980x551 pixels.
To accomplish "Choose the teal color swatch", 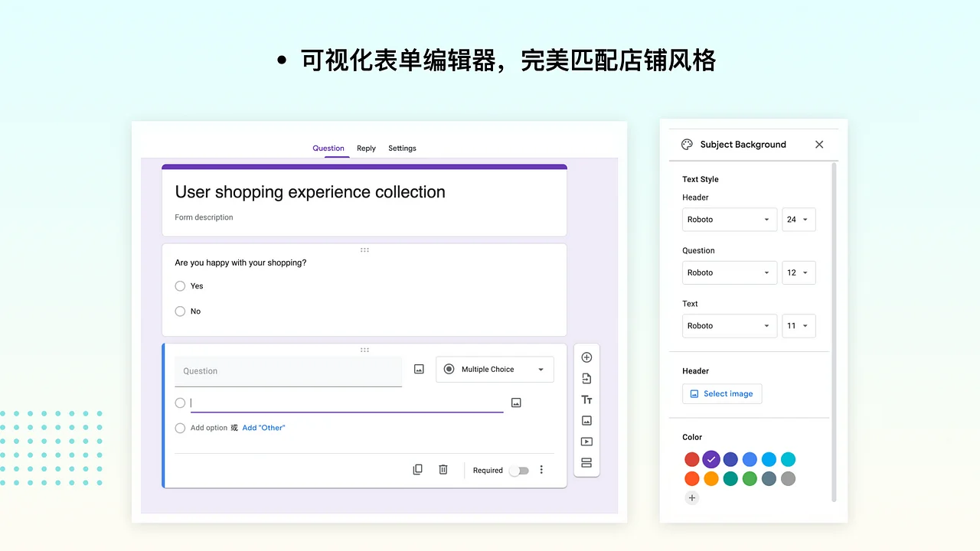I will tap(730, 478).
